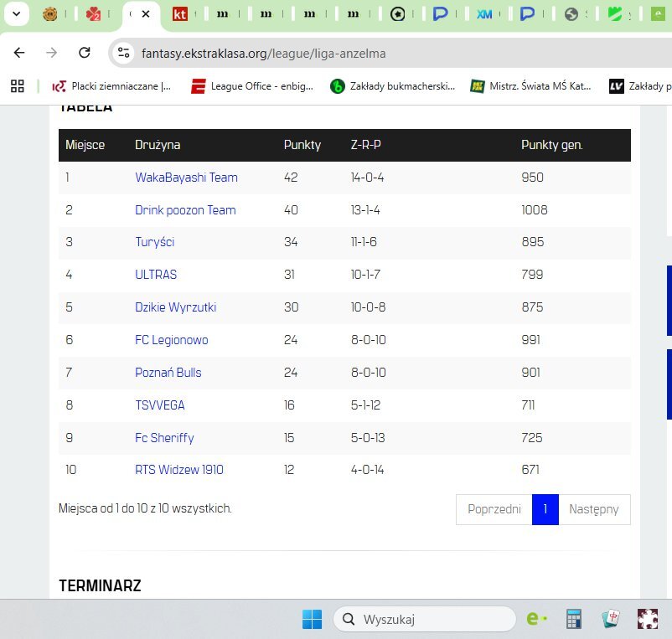
Task: Reload the page with the refresh icon
Action: (84, 53)
